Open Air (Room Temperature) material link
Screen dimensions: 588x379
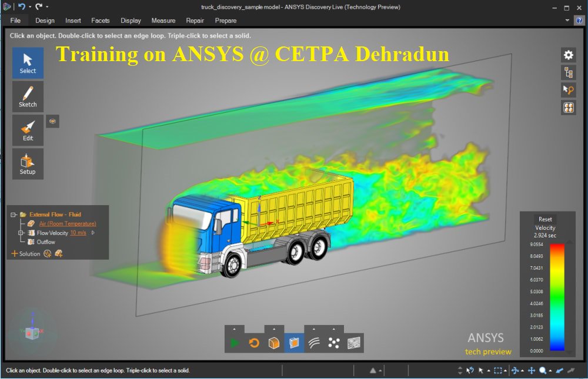pos(68,223)
